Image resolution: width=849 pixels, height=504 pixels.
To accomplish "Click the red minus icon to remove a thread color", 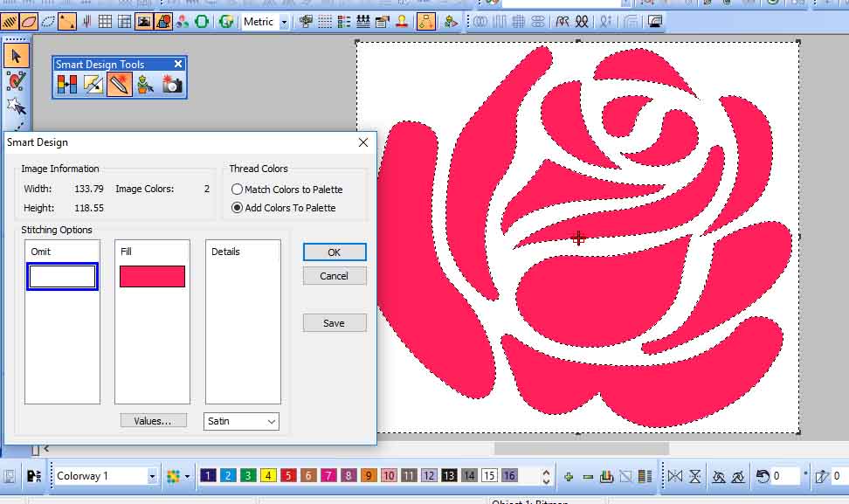I will 587,476.
